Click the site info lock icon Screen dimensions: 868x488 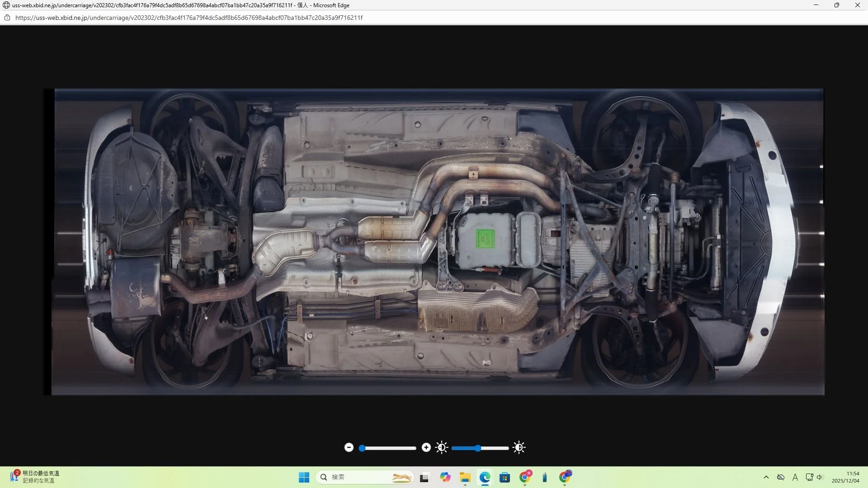(x=7, y=18)
